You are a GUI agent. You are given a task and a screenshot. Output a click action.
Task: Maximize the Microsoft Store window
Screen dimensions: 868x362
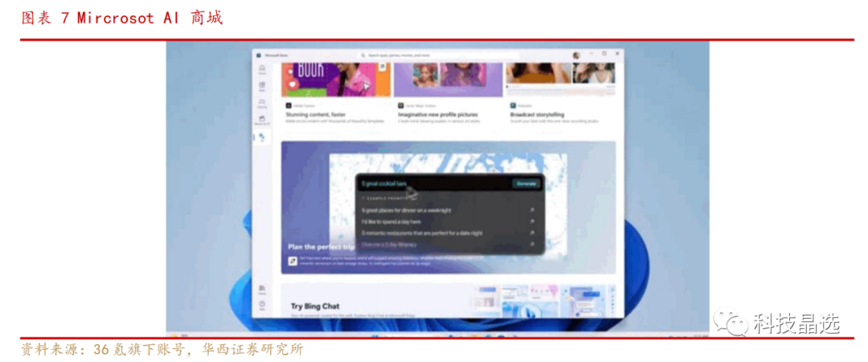[604, 54]
